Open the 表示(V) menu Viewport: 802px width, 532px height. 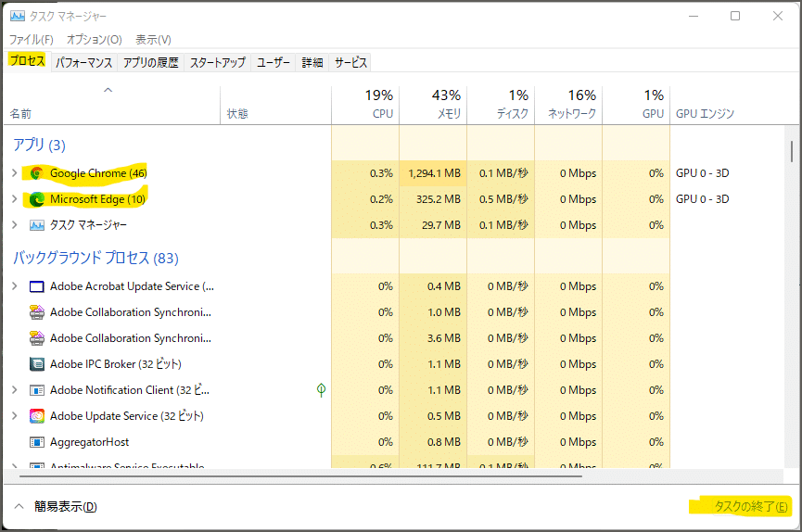(x=153, y=39)
